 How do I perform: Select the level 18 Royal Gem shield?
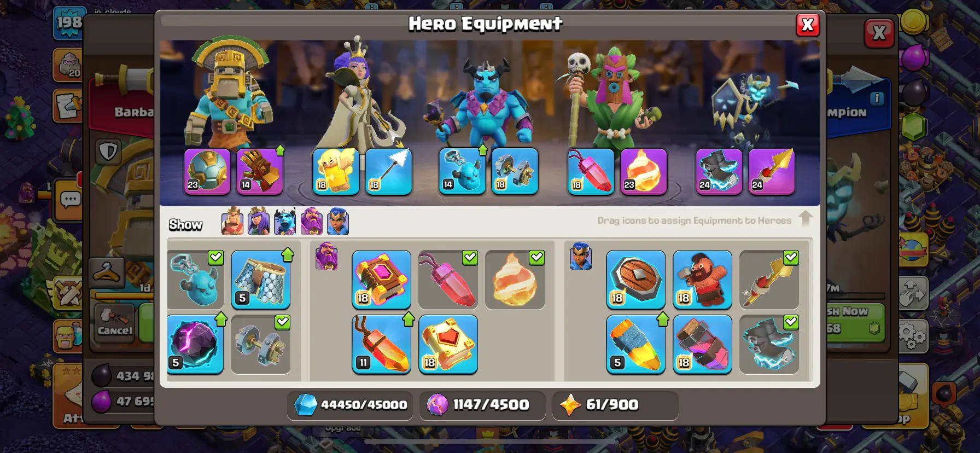[x=636, y=280]
